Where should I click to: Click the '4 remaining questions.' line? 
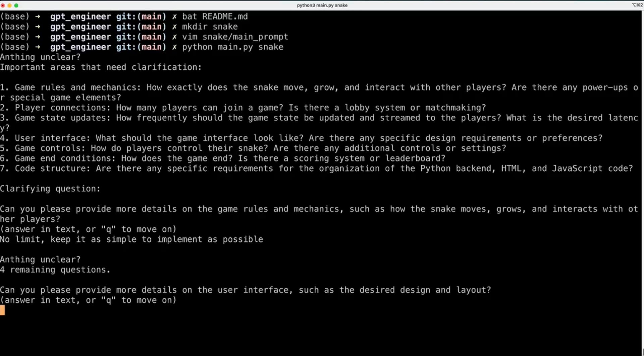(55, 270)
